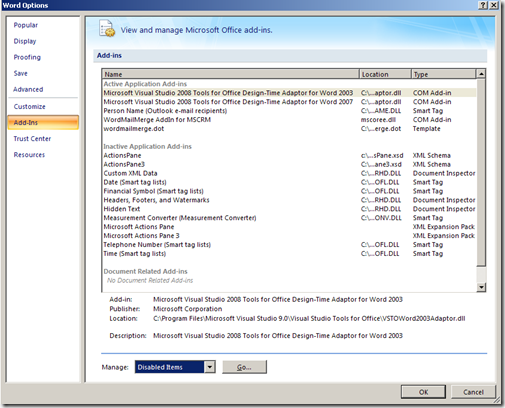Select the Design-Time Adaptor for Word 2003 row
Screen dimensions: 505x408
289,93
